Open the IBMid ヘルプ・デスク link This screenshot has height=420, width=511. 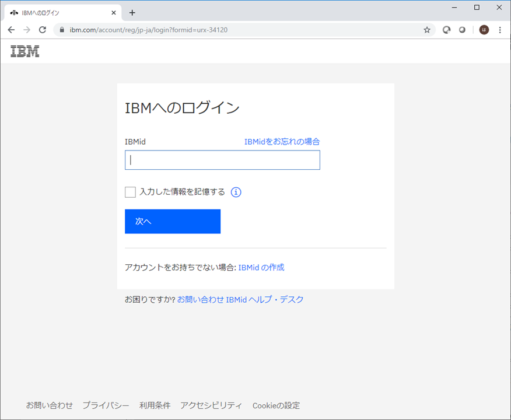point(265,299)
